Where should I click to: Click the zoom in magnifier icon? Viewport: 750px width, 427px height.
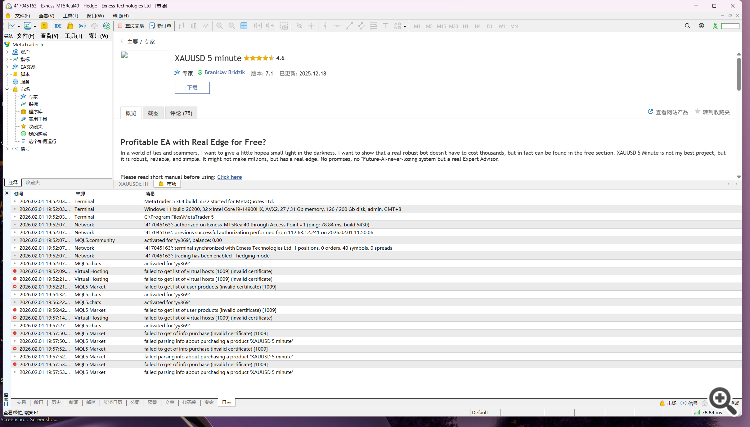[x=219, y=26]
